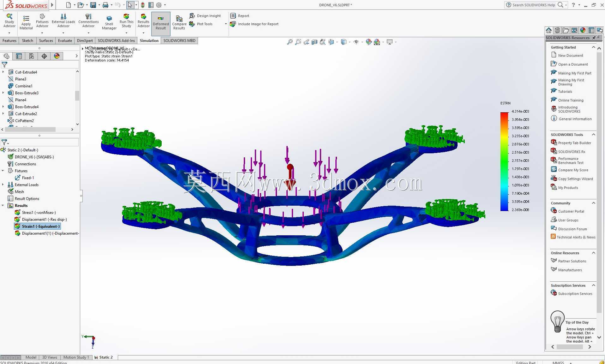Run This Study
Screen dimensions: 605x364
pyautogui.click(x=126, y=21)
